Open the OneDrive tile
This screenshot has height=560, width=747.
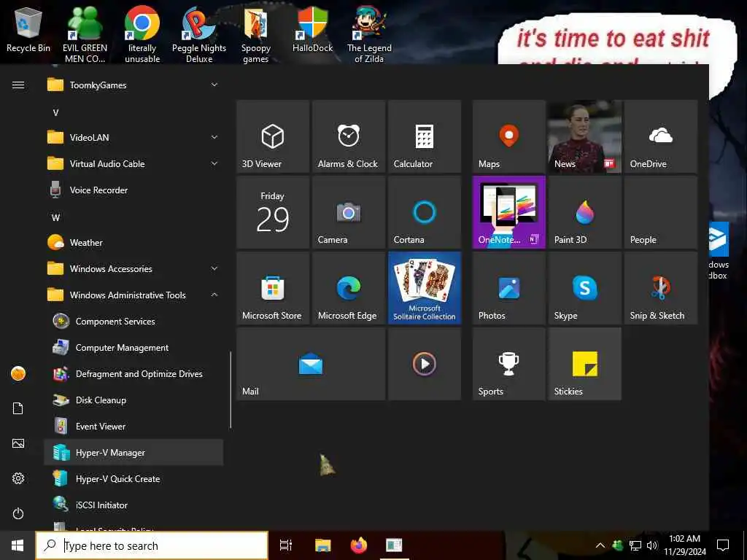coord(660,136)
